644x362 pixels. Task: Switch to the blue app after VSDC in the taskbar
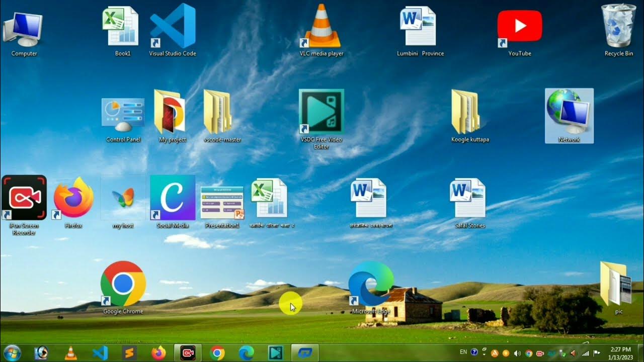tap(305, 353)
